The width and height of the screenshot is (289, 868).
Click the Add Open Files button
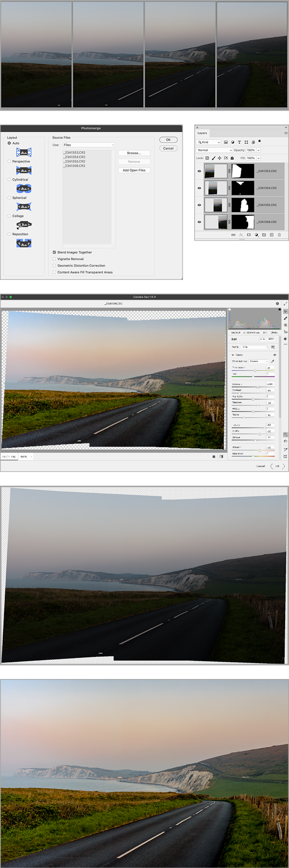(x=134, y=170)
